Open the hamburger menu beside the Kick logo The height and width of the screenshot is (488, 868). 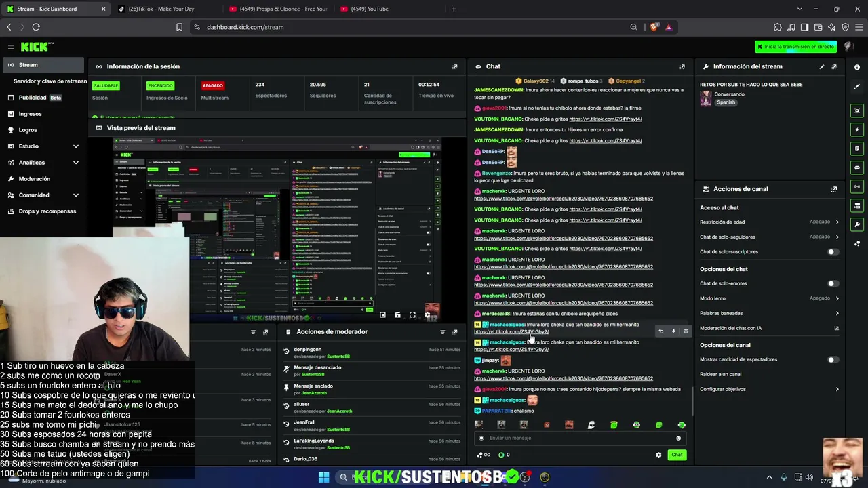[11, 47]
